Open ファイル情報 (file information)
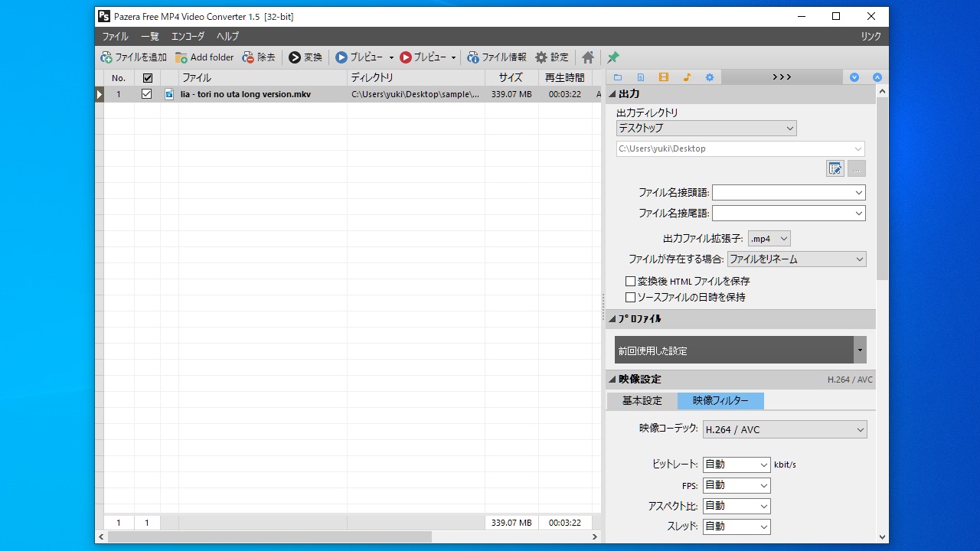The image size is (980, 551). pyautogui.click(x=497, y=57)
